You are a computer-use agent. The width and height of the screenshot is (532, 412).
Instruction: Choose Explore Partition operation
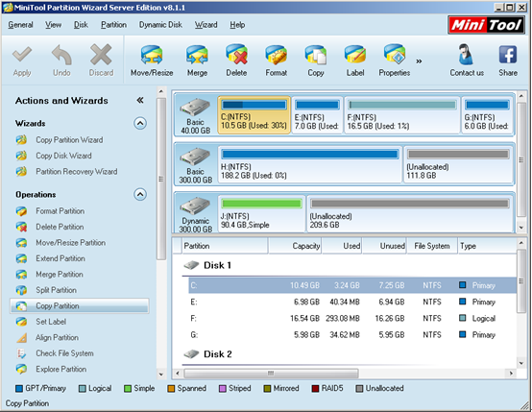61,369
